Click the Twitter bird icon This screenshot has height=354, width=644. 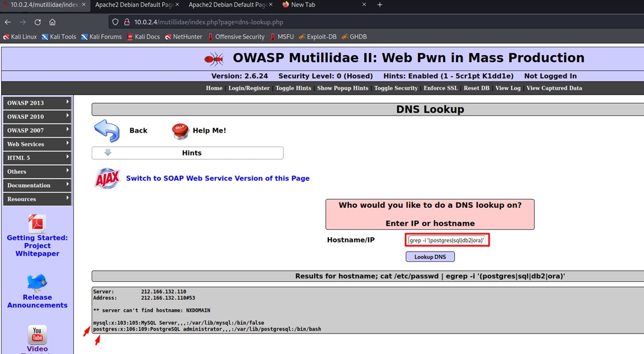tap(37, 282)
